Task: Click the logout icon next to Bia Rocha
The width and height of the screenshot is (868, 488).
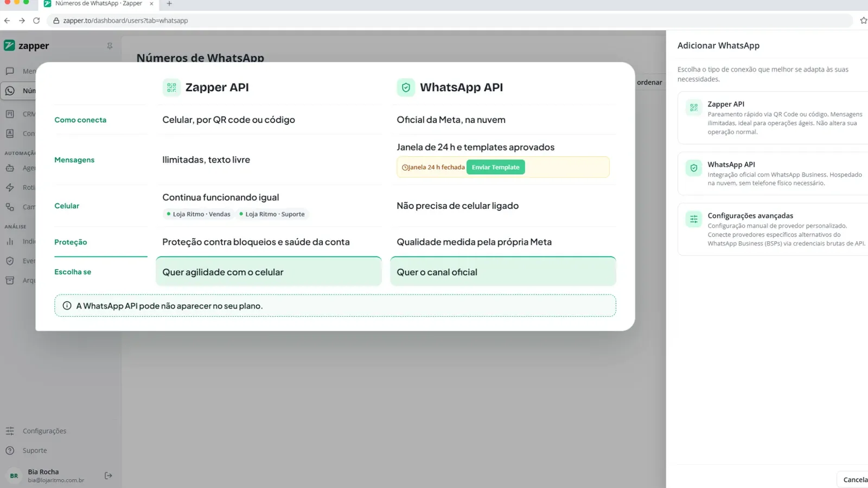Action: pos(108,476)
